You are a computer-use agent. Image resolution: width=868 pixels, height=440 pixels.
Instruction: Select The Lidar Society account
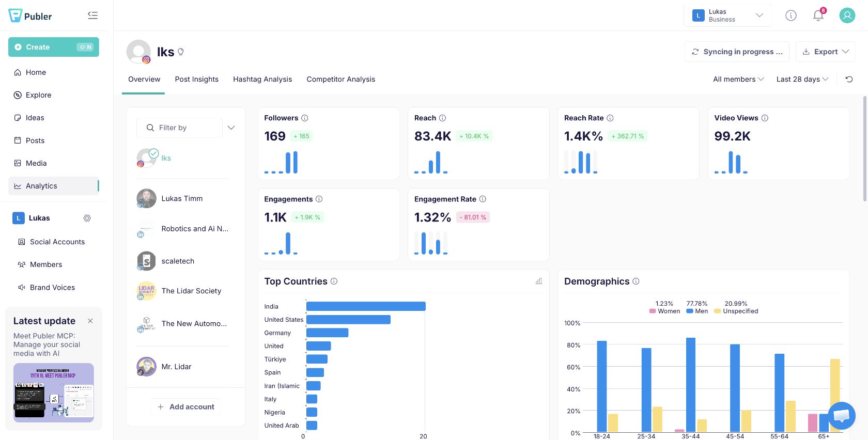coord(182,291)
